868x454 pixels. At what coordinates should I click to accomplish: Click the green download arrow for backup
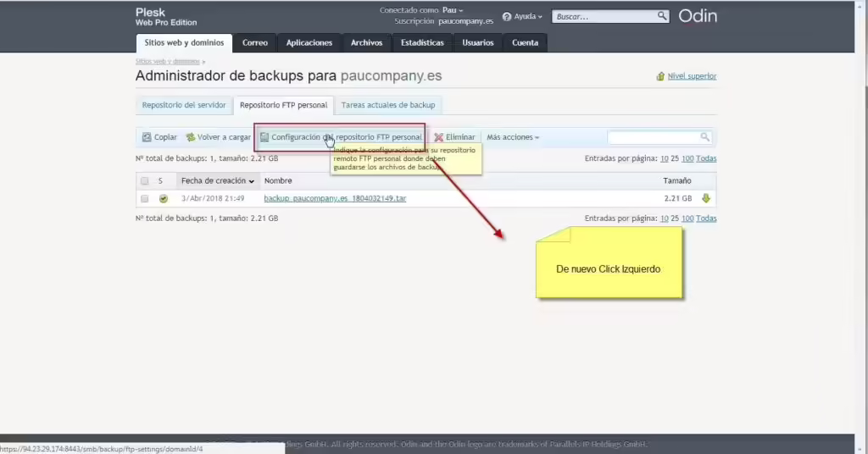click(706, 198)
